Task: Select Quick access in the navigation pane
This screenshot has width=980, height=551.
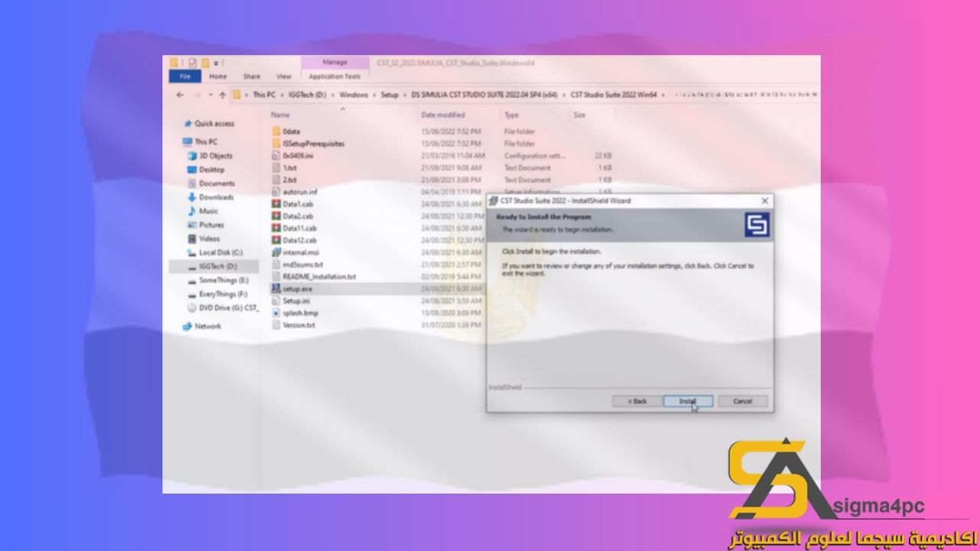Action: click(214, 123)
